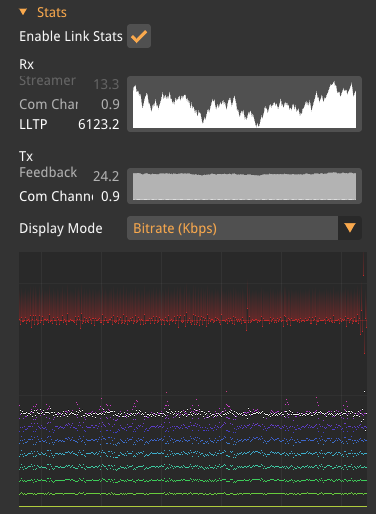Click the red trace in the bitrate chart
This screenshot has height=514, width=376.
click(193, 320)
